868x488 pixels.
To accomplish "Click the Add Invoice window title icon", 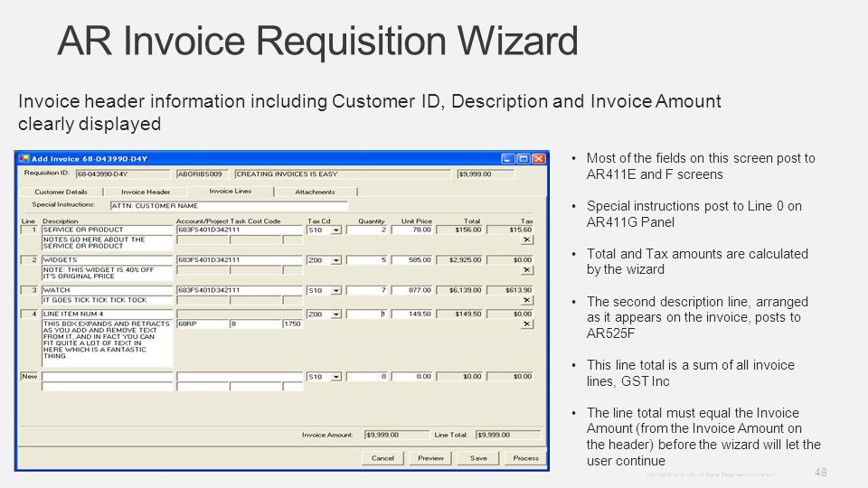I will coord(24,159).
